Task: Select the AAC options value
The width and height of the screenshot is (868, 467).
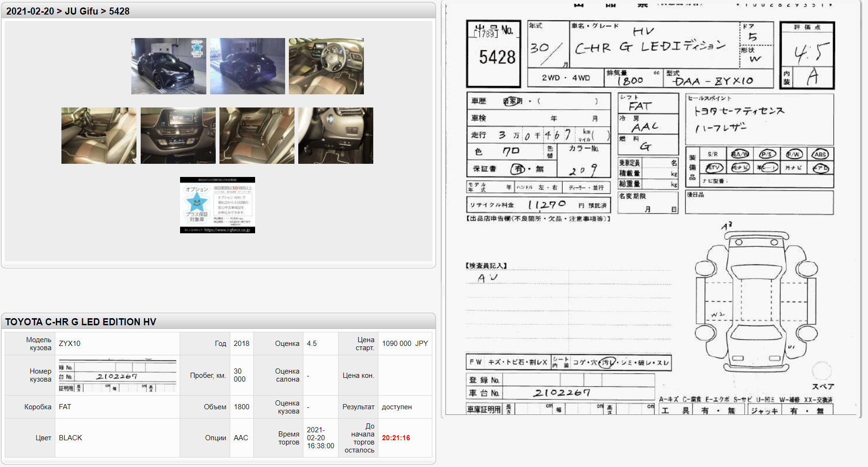Action: click(x=241, y=438)
